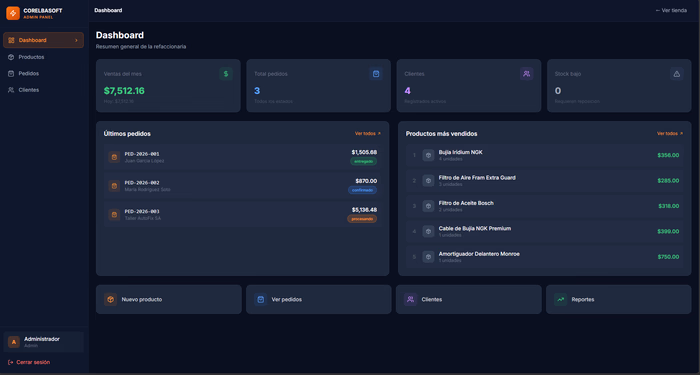This screenshot has width=700, height=375.
Task: Go to Pedidos in the sidebar menu
Action: pyautogui.click(x=43, y=74)
